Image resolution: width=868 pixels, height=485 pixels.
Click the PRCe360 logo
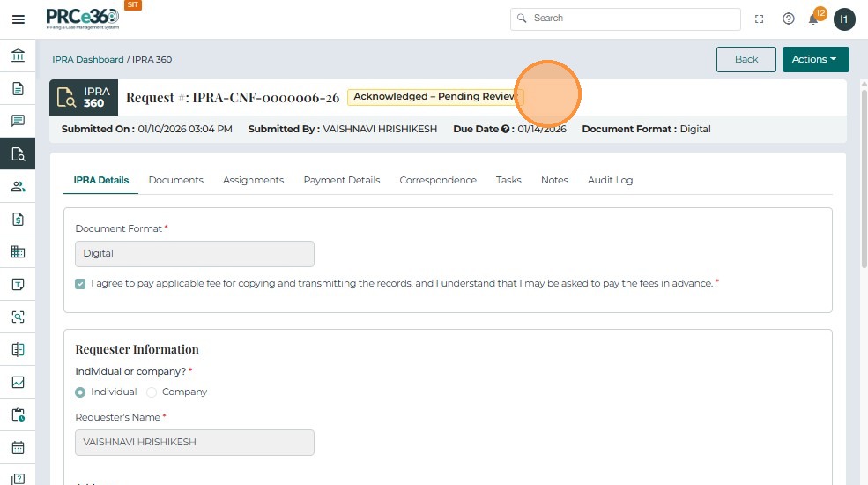click(x=83, y=19)
